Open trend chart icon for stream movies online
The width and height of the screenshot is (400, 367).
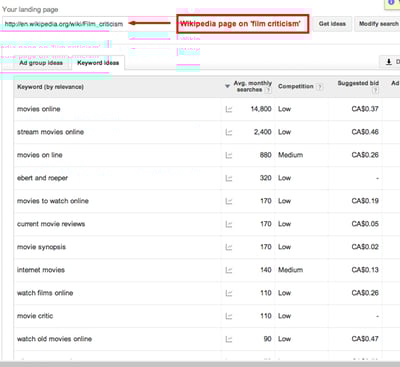pyautogui.click(x=229, y=132)
